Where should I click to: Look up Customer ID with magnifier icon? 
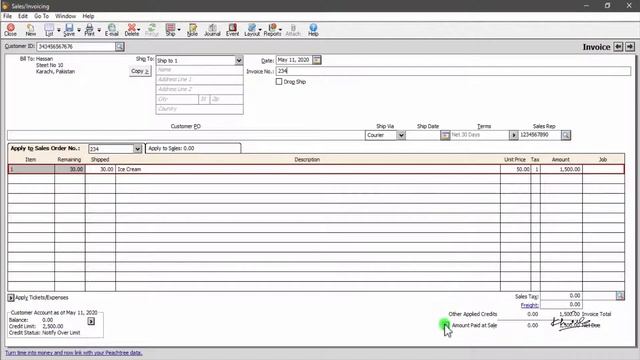point(120,47)
